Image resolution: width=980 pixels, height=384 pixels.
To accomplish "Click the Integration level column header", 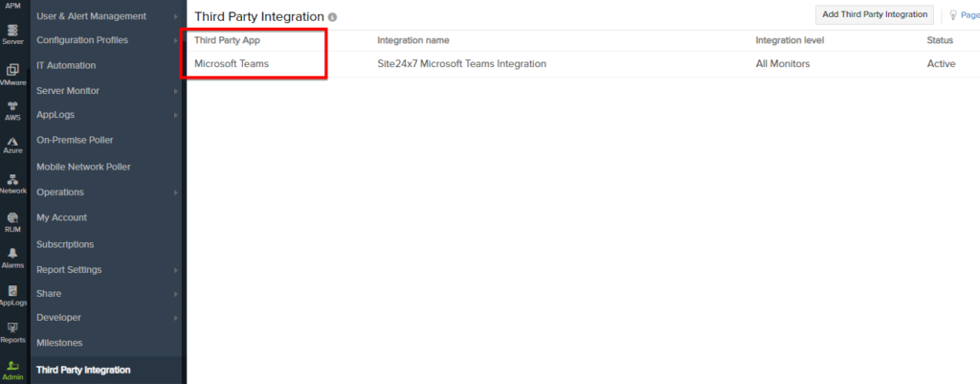I will (790, 40).
